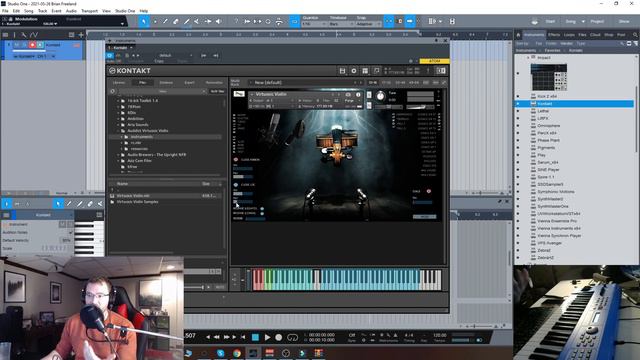
Task: Toggle the Reverb (Conv) switch
Action: (x=262, y=213)
